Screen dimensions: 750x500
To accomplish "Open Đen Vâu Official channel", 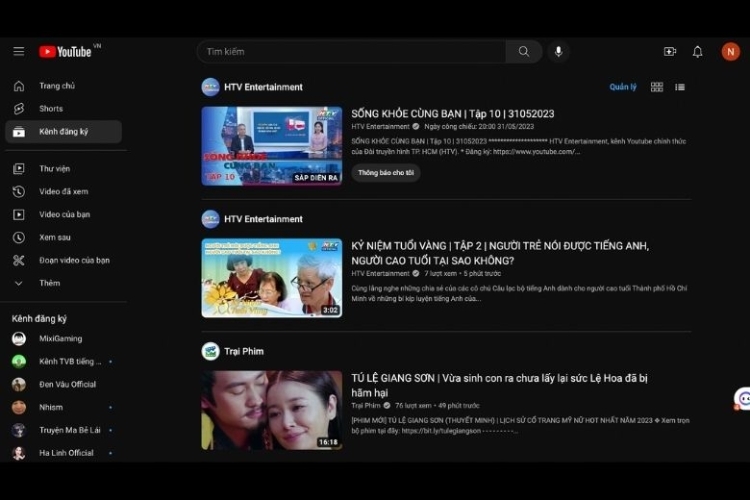I will tap(64, 384).
